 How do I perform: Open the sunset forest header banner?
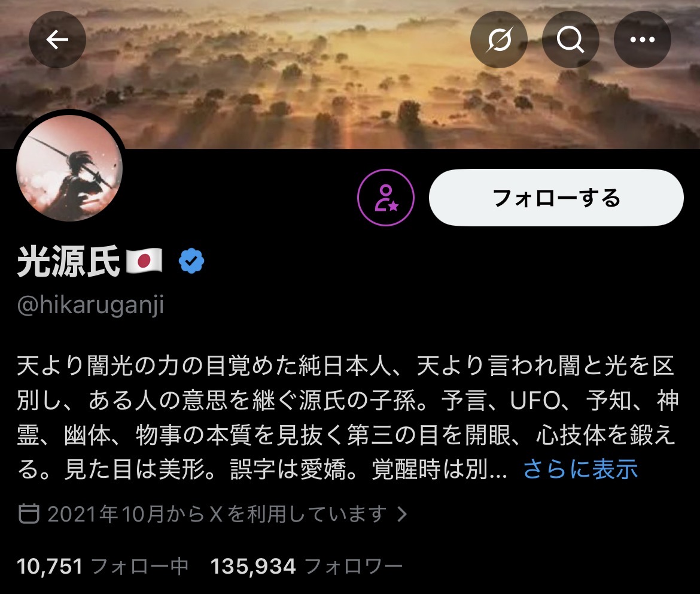pyautogui.click(x=350, y=89)
